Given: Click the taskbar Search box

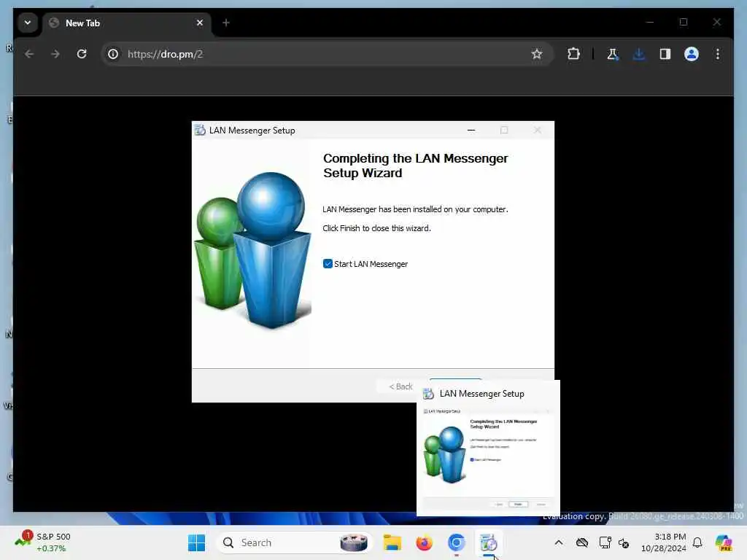Looking at the screenshot, I should (x=294, y=542).
